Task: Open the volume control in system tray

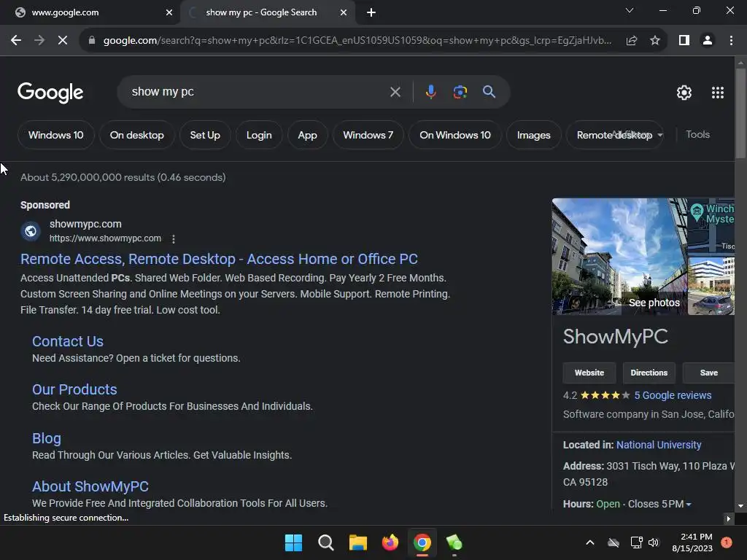Action: click(x=654, y=542)
